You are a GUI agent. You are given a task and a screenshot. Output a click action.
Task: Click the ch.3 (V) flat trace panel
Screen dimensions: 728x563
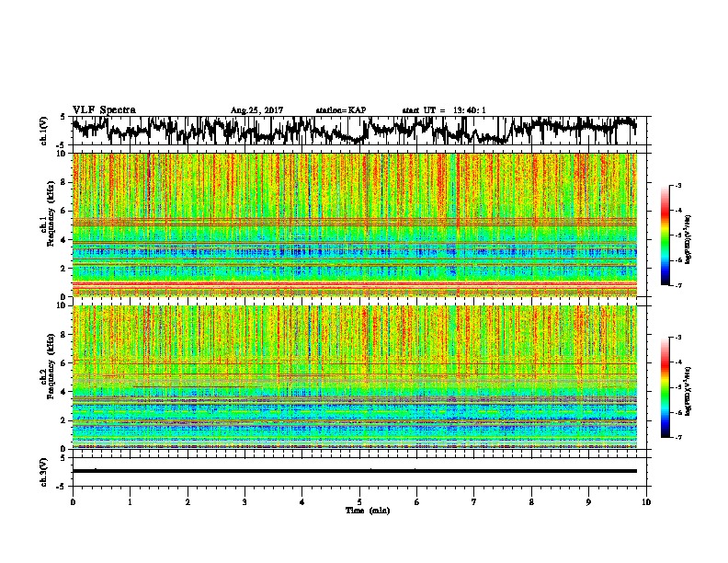[x=361, y=472]
